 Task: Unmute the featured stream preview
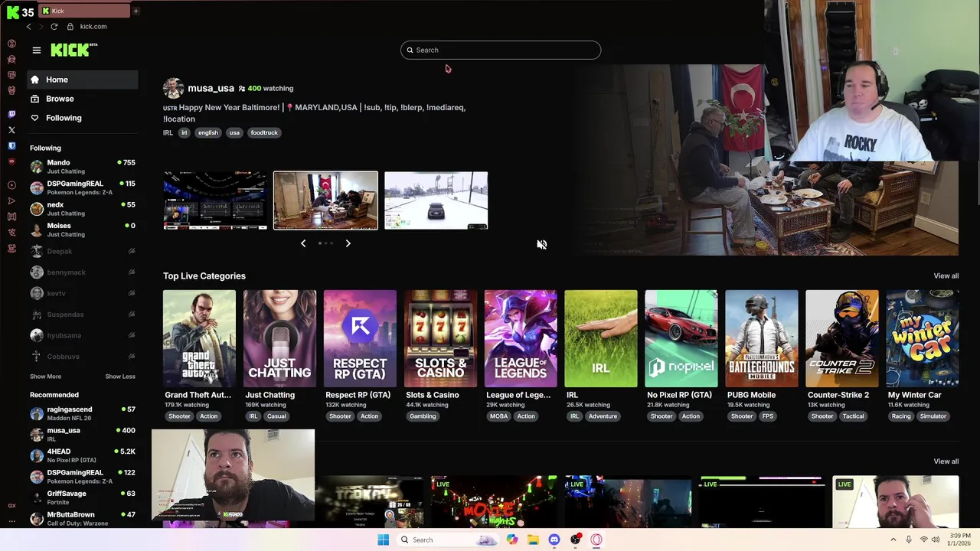pos(541,244)
